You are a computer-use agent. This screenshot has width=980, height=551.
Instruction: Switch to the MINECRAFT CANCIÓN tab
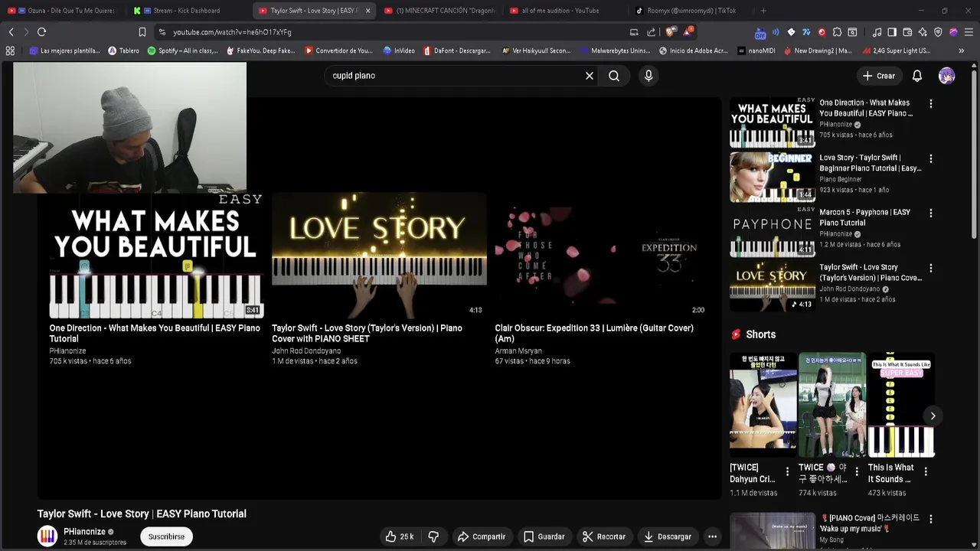[439, 11]
